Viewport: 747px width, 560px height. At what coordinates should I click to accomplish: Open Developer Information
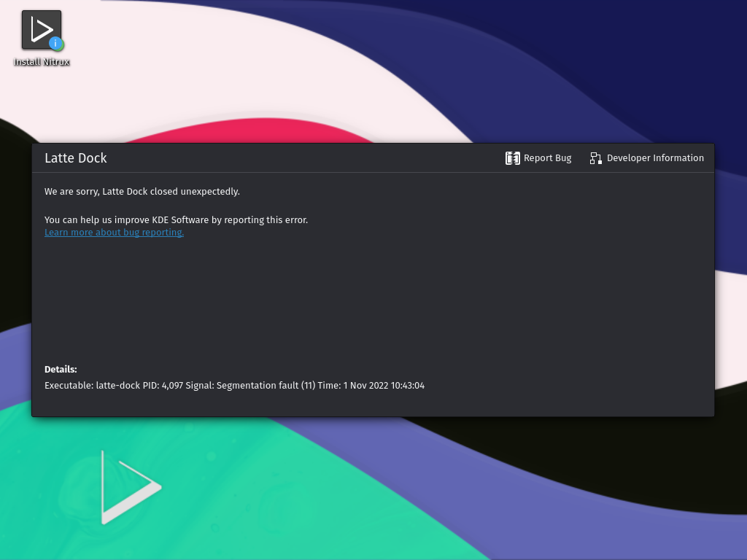(x=655, y=157)
